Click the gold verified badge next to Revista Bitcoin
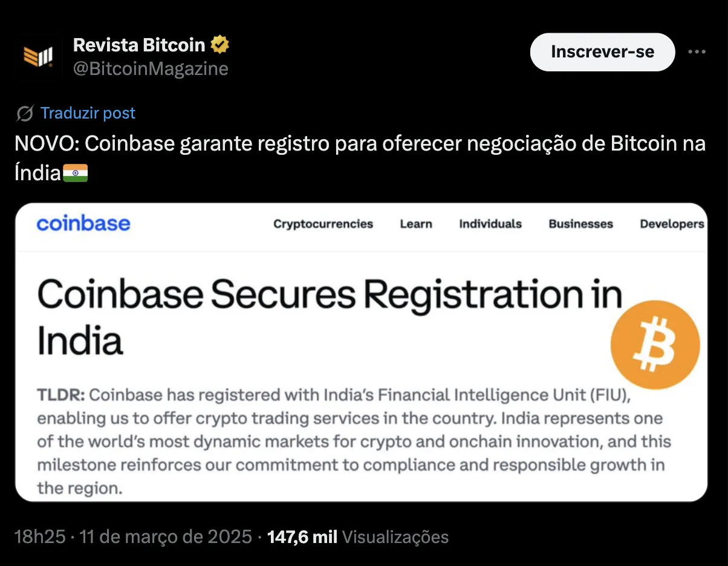Image resolution: width=728 pixels, height=566 pixels. (219, 44)
